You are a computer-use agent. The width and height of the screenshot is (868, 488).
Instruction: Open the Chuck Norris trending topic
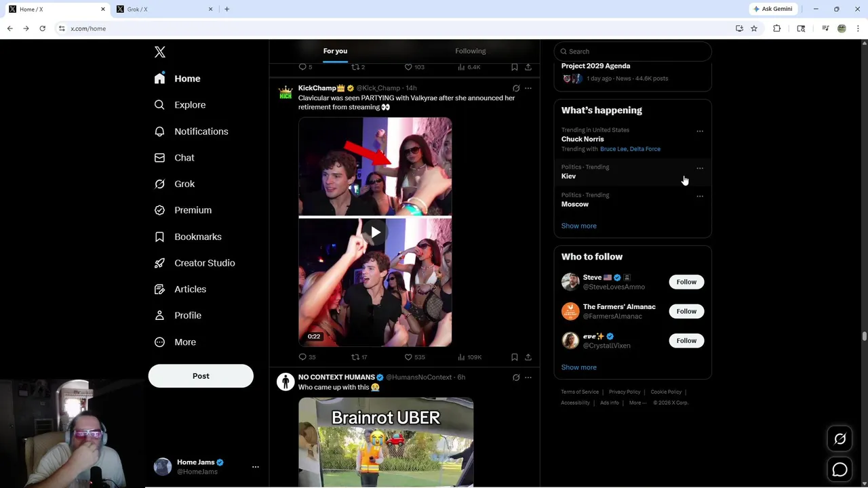(x=583, y=139)
